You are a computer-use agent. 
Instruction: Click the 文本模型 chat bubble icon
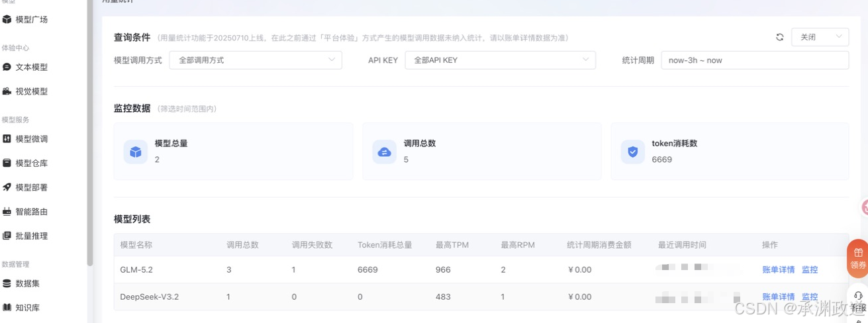tap(7, 67)
